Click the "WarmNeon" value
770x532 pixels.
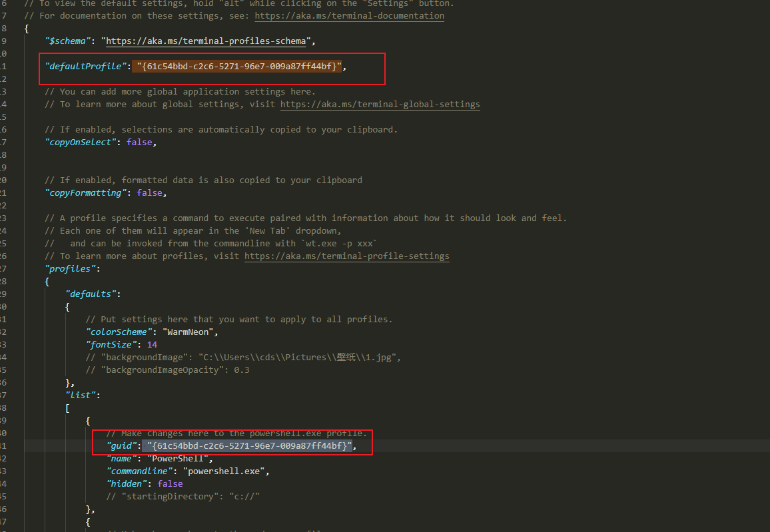point(188,332)
